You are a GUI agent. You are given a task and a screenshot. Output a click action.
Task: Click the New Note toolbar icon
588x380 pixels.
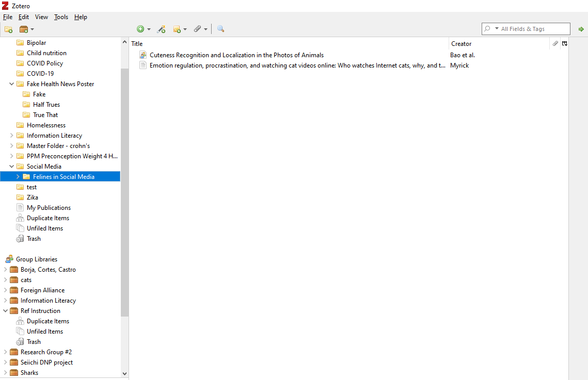coord(177,29)
